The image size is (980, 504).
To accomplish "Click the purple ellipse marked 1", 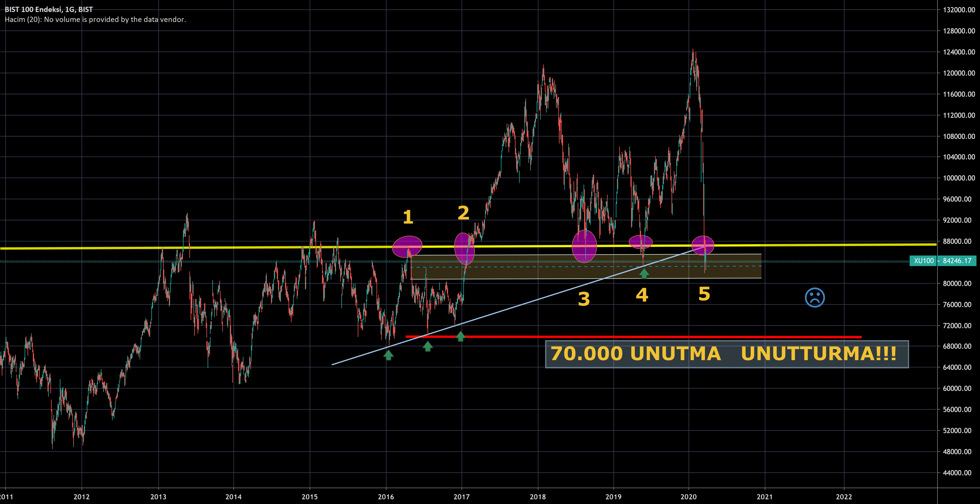I will (x=408, y=247).
